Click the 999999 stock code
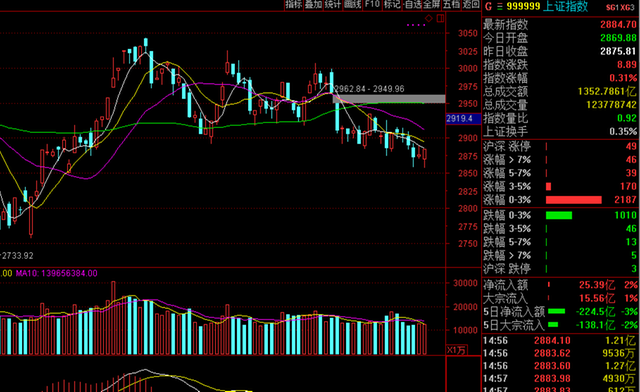640x392 pixels. [x=523, y=7]
